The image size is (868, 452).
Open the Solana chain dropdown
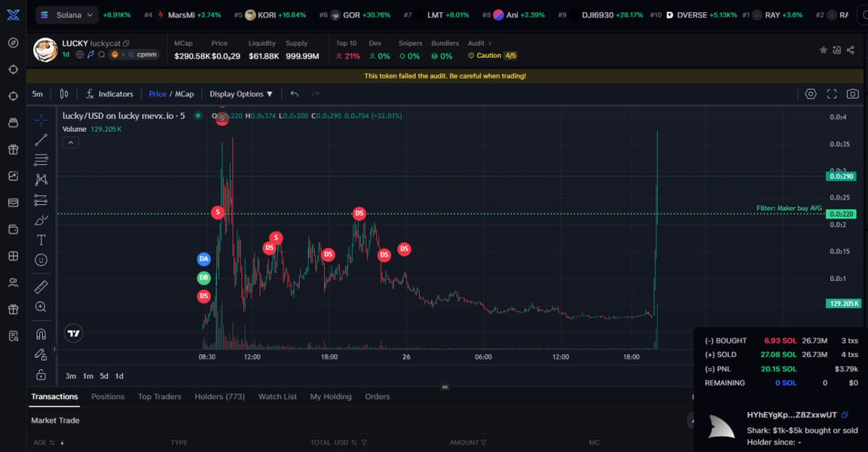[x=67, y=15]
